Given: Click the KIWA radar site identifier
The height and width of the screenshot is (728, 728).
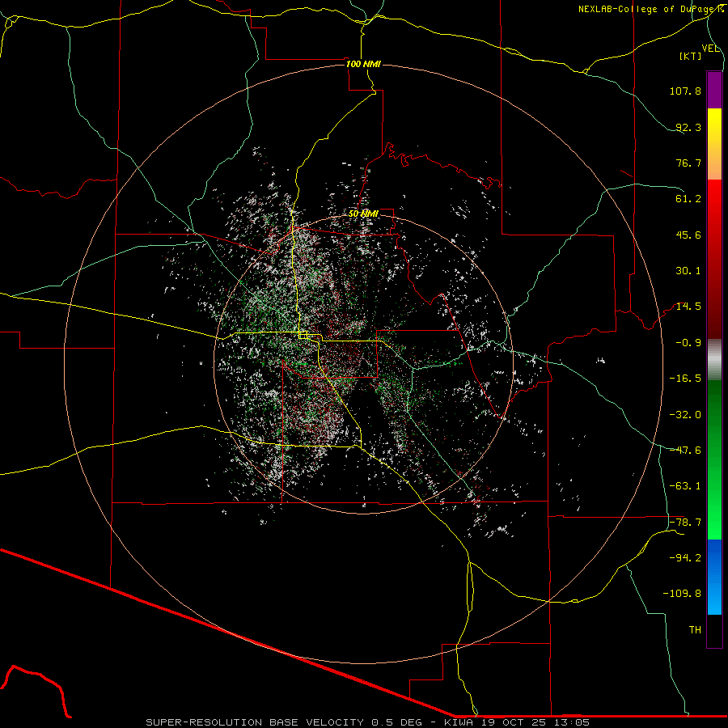Looking at the screenshot, I should coord(459,722).
